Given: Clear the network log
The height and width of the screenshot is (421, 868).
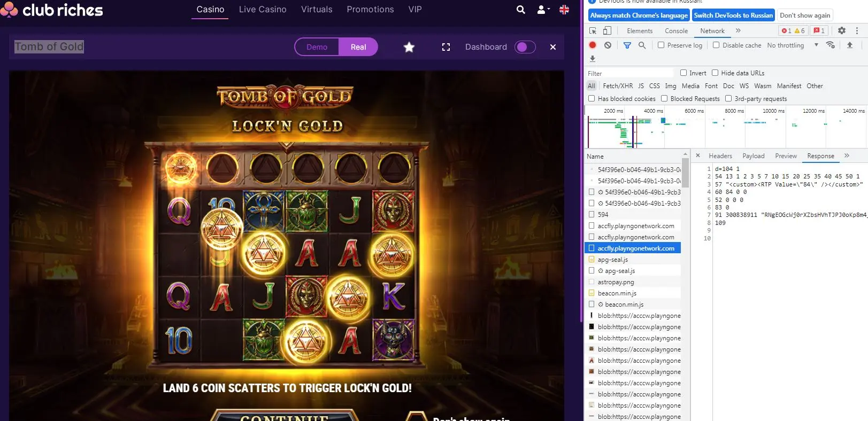Looking at the screenshot, I should click(608, 45).
